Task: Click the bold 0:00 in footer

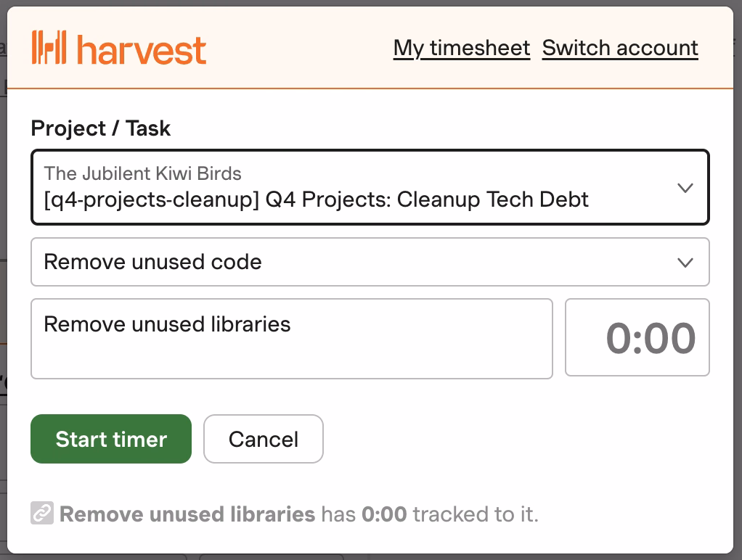Action: [x=384, y=514]
